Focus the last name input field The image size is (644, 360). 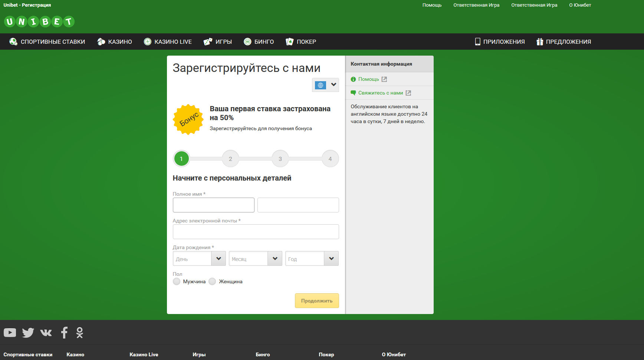pos(298,205)
